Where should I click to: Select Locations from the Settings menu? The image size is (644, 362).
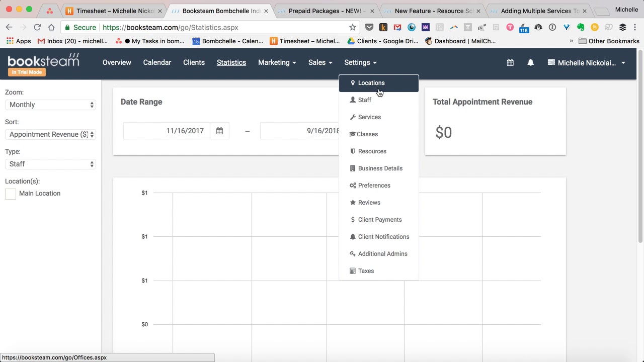379,83
